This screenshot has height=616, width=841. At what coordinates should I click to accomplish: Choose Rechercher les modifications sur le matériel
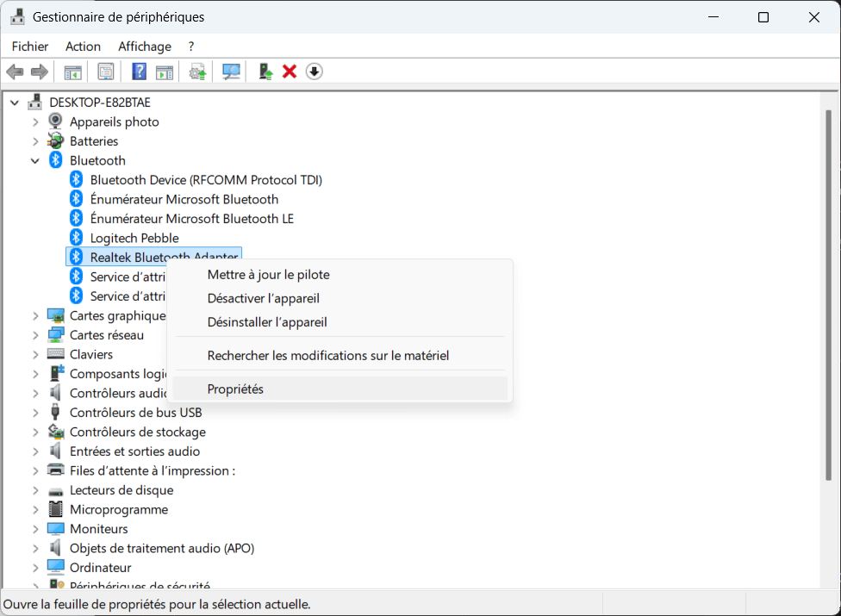coord(339,356)
